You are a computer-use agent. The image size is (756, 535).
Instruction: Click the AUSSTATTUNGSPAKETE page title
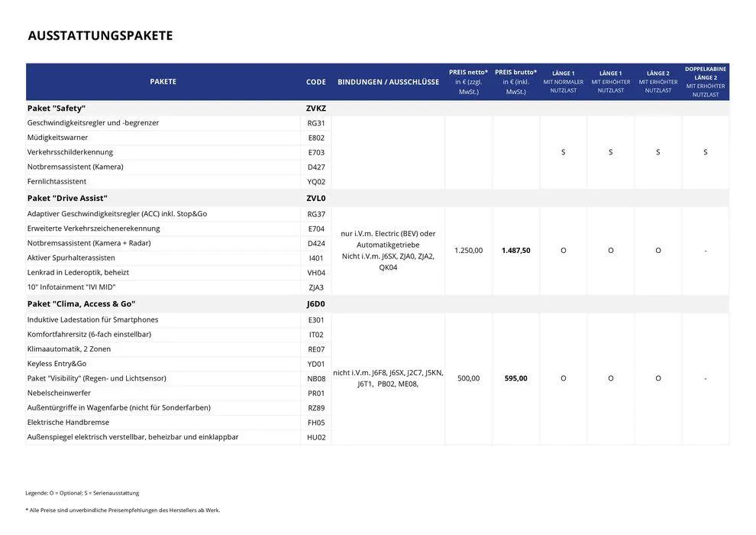pos(100,36)
